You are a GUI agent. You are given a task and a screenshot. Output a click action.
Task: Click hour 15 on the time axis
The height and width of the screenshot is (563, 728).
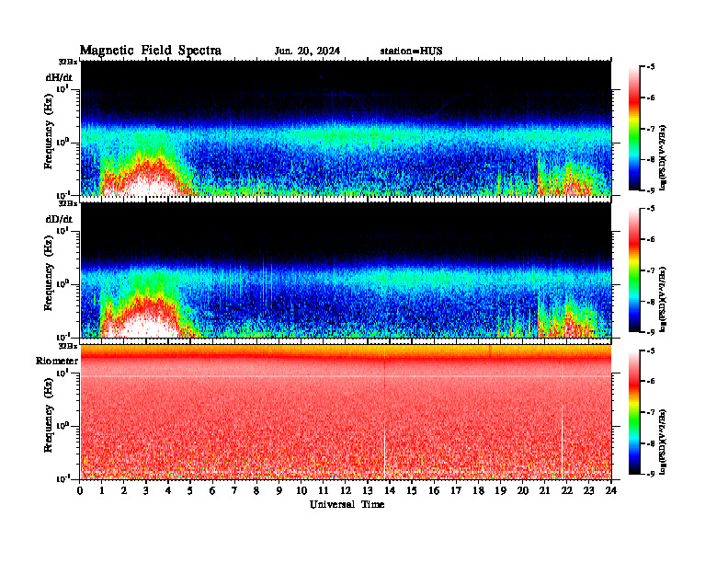412,490
